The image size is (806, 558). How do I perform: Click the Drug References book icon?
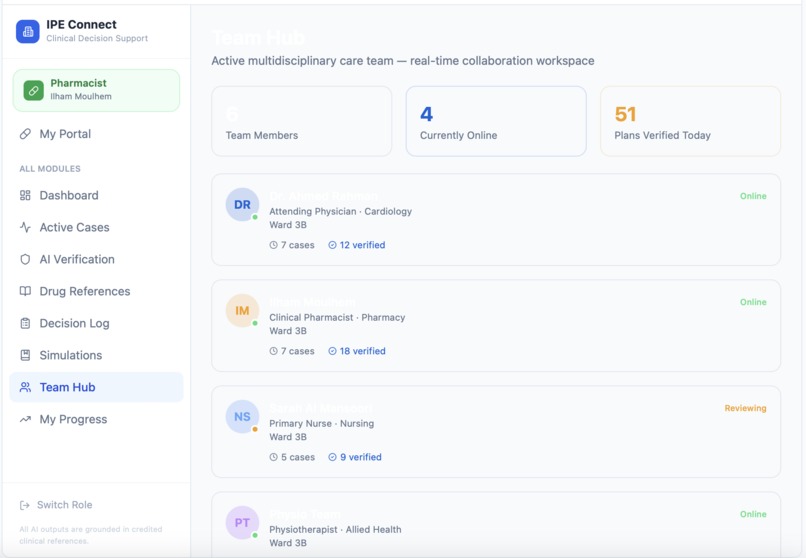click(25, 291)
